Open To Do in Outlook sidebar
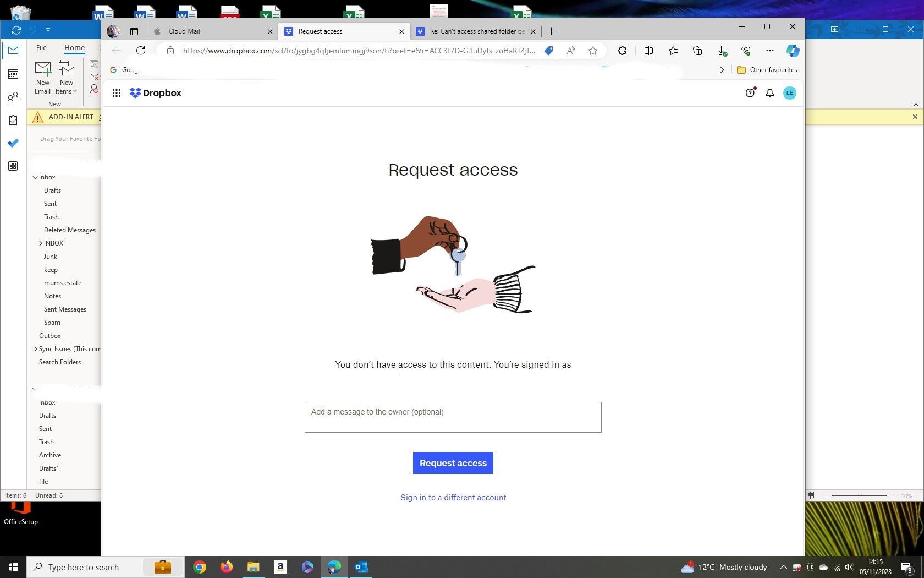 (x=13, y=143)
